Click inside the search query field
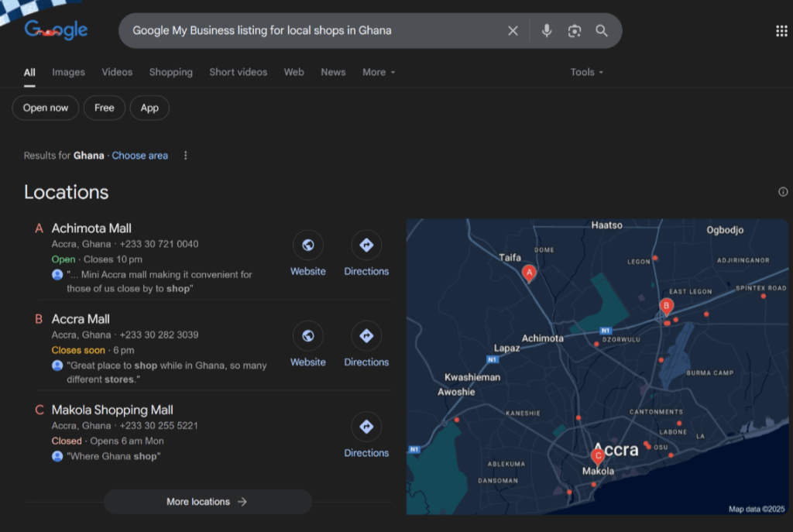 [314, 31]
